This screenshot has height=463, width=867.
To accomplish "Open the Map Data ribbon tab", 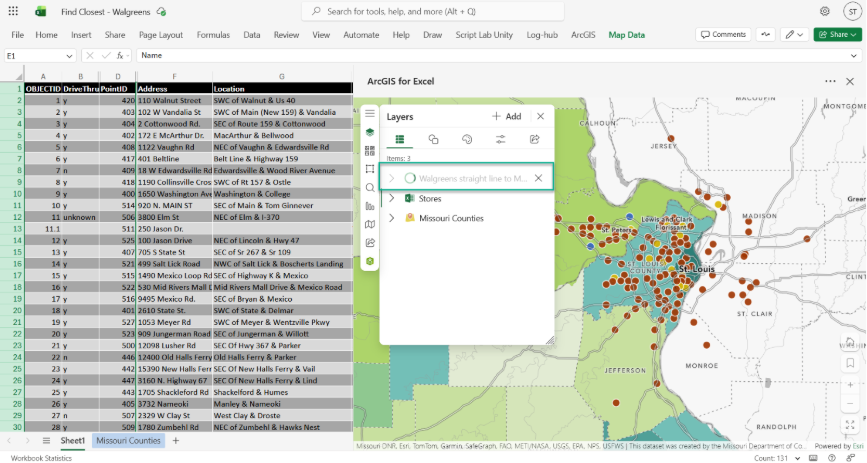I will (626, 35).
